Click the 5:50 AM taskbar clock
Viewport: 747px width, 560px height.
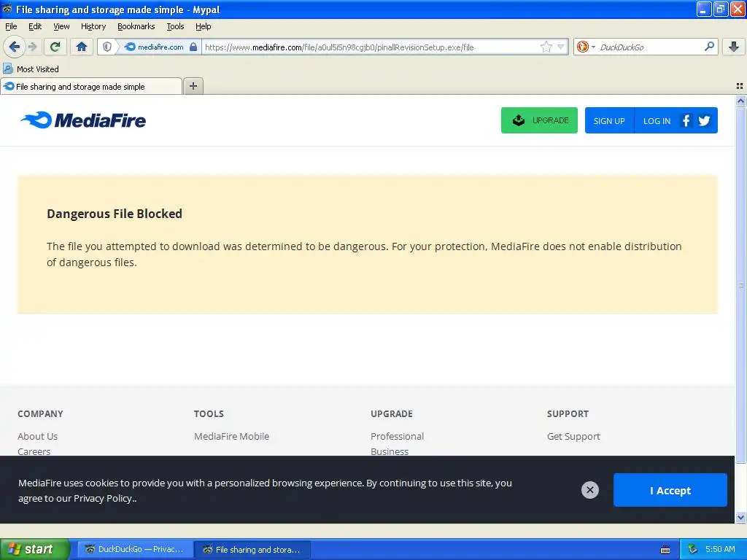[720, 549]
